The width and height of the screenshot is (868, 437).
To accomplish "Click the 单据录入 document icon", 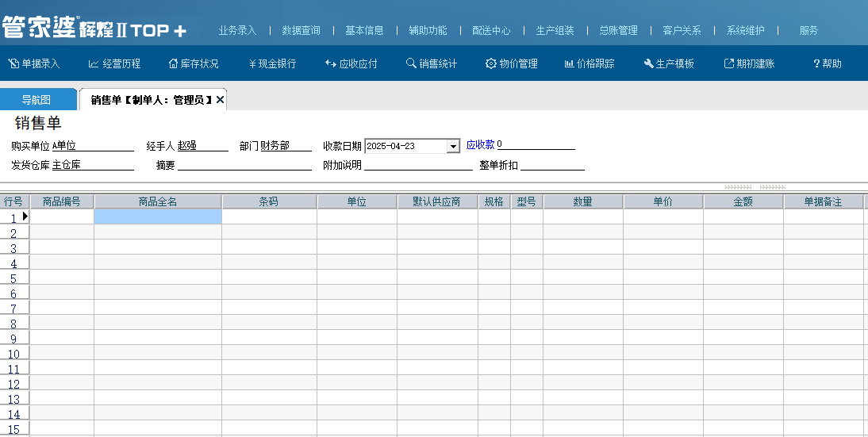I will pos(13,63).
